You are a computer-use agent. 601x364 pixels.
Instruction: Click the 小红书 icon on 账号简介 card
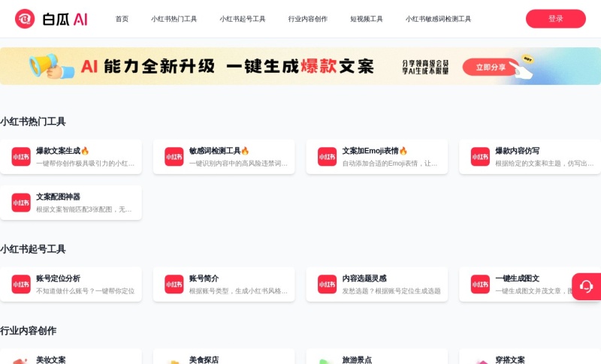(174, 284)
